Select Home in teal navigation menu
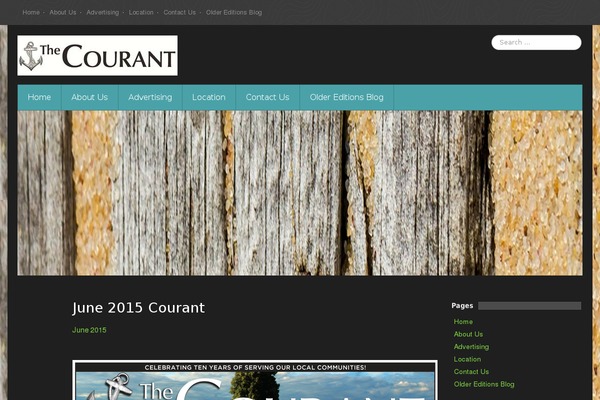The image size is (600, 400). [39, 97]
